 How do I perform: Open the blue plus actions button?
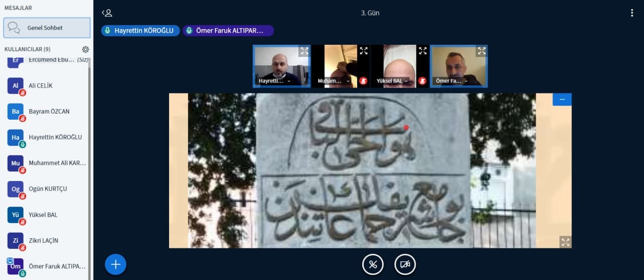click(116, 264)
